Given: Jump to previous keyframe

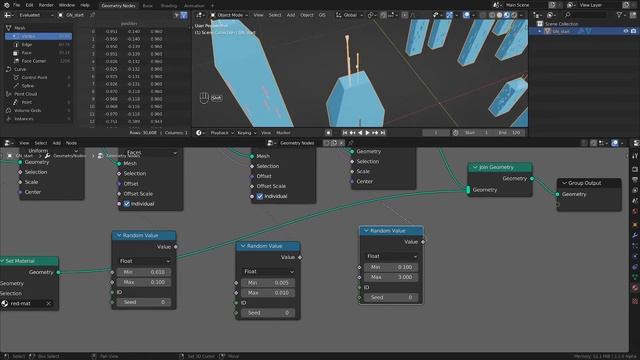Looking at the screenshot, I should pyautogui.click(x=353, y=133).
